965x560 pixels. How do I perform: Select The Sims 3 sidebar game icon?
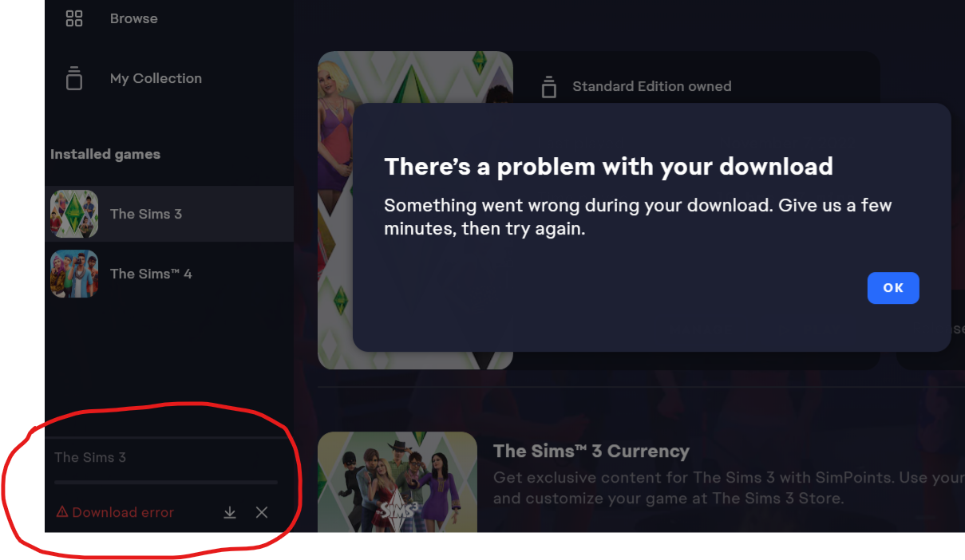pyautogui.click(x=74, y=214)
